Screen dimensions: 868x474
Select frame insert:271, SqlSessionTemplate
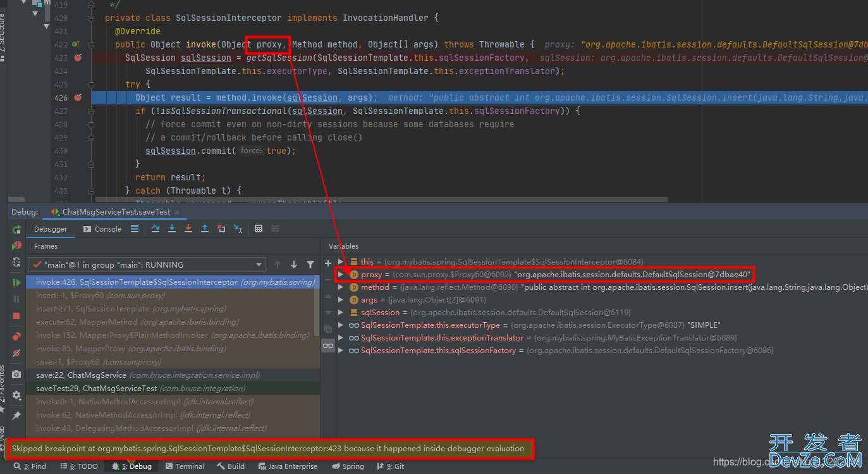click(173, 309)
